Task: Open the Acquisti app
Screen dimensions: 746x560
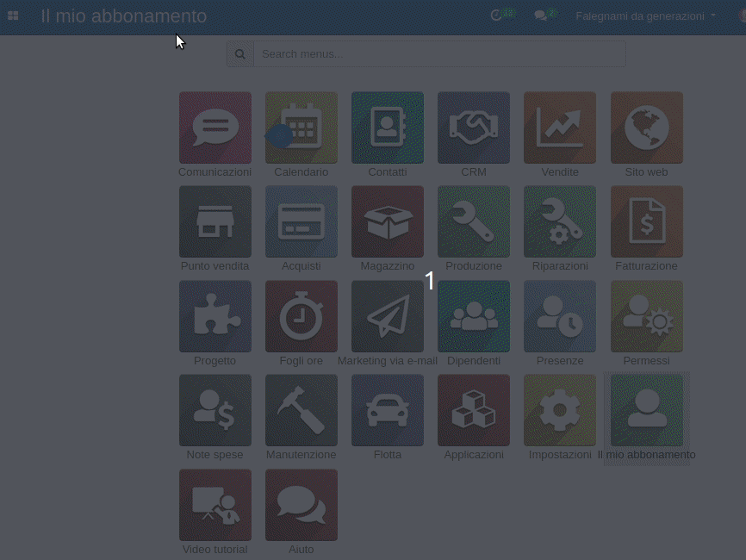Action: click(x=302, y=221)
